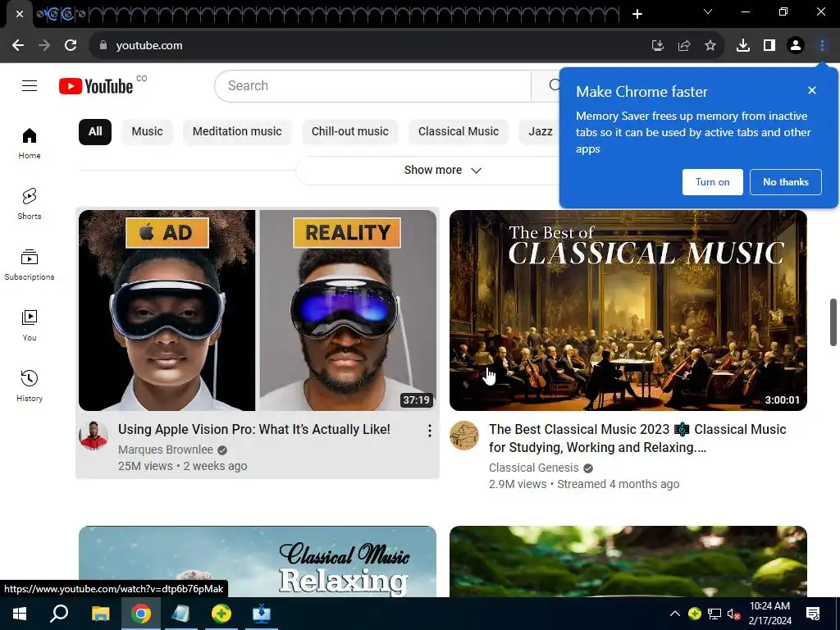Play the AD vs REALITY video thumbnail

258,311
